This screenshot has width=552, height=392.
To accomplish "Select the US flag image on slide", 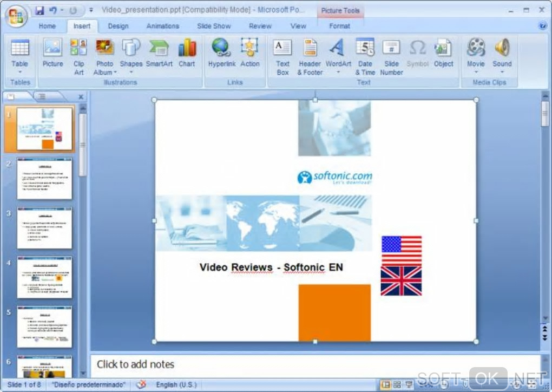I will 402,251.
